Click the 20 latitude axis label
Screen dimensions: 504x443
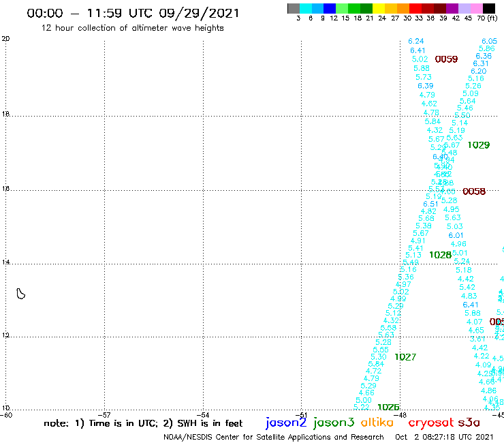click(5, 39)
